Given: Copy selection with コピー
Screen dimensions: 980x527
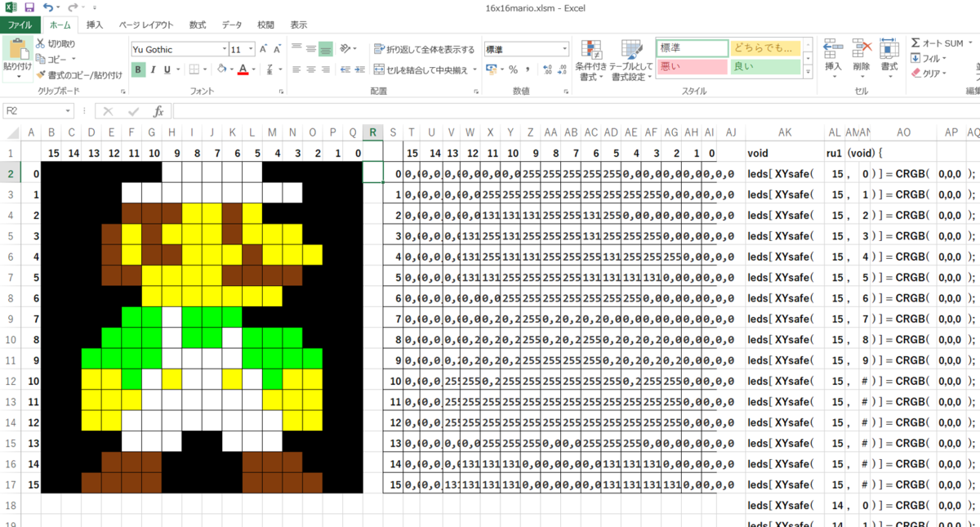Looking at the screenshot, I should [x=56, y=59].
